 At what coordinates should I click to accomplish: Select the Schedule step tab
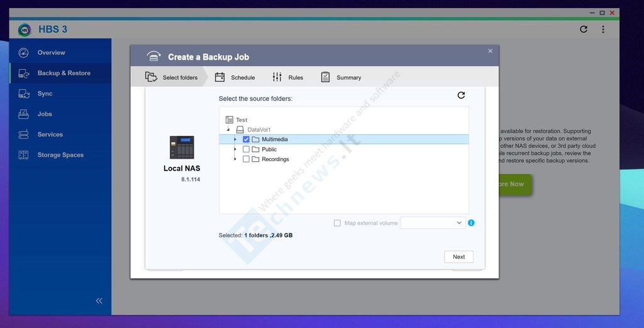click(235, 77)
